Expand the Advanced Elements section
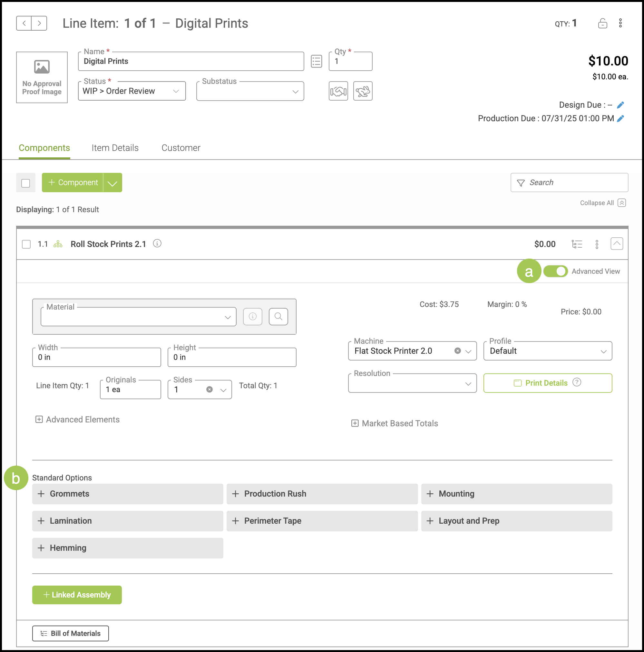 click(x=78, y=420)
